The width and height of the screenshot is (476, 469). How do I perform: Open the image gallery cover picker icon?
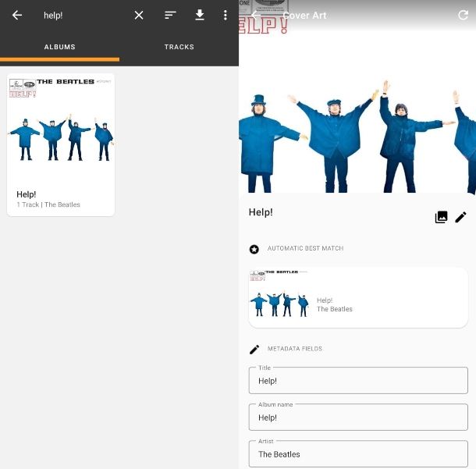[441, 217]
